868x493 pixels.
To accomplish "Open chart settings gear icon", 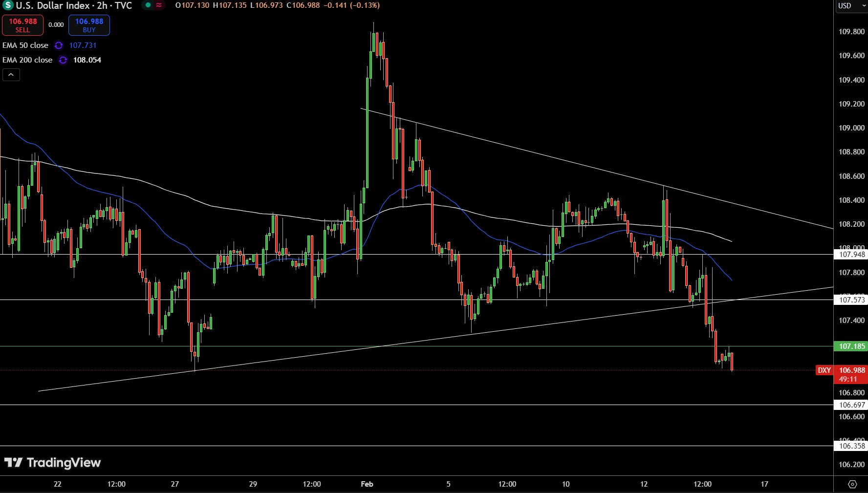I will (x=852, y=484).
